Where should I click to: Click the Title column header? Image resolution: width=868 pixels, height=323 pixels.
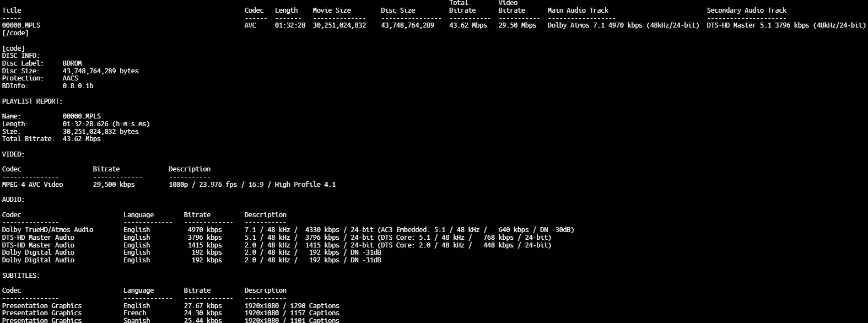tap(12, 10)
